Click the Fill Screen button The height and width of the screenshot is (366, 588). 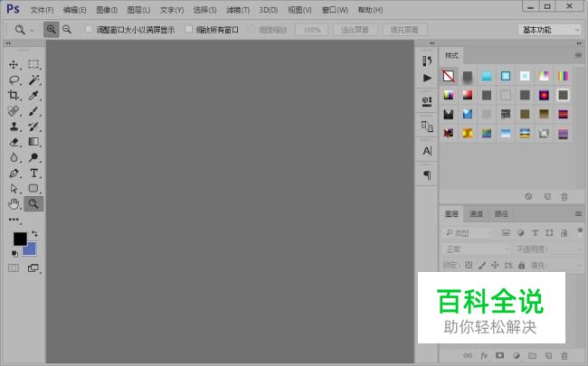404,30
